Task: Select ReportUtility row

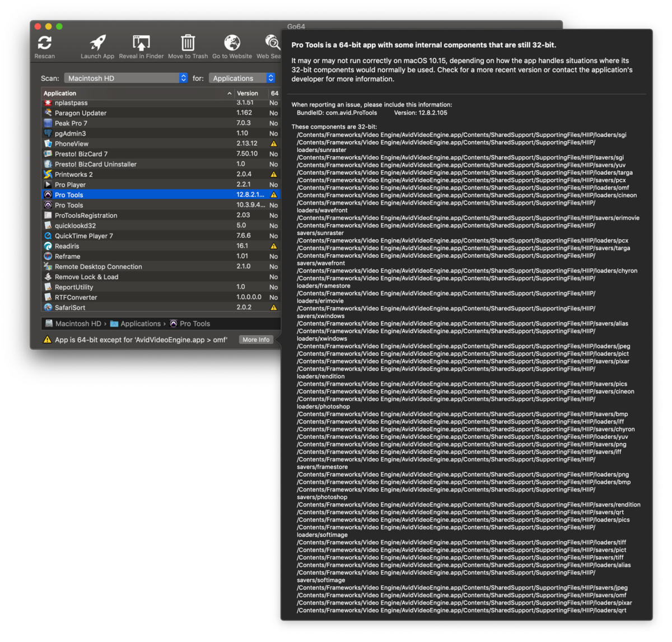Action: tap(161, 287)
